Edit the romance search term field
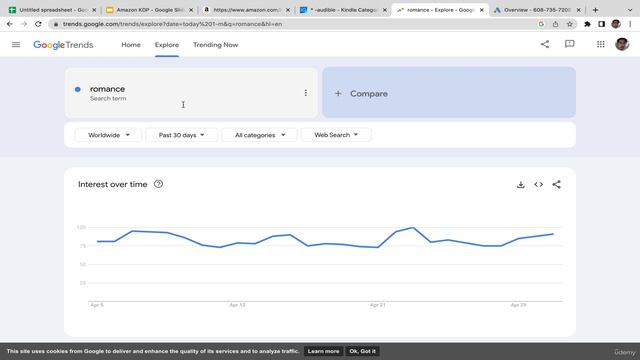The width and height of the screenshot is (640, 360). pyautogui.click(x=191, y=93)
